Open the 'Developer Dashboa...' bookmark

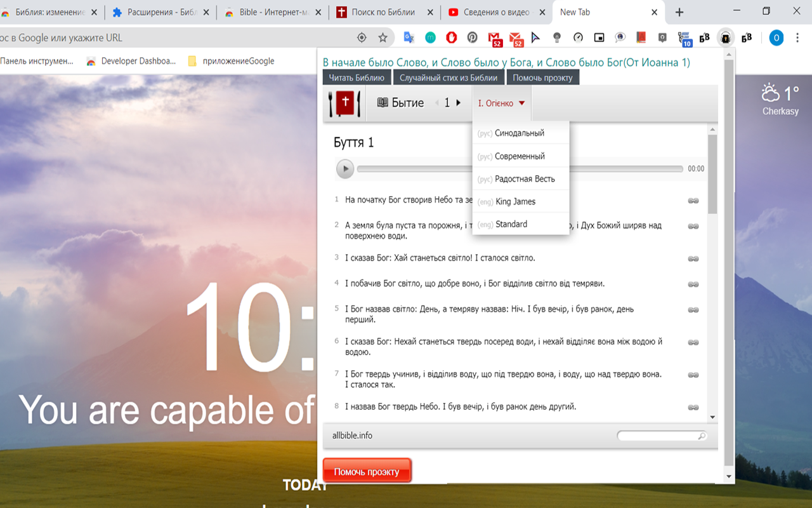131,61
